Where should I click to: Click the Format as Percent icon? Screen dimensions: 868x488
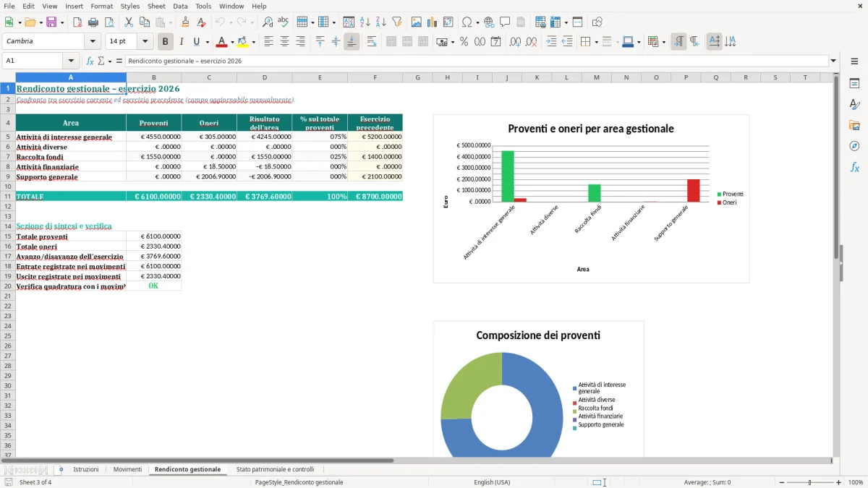(464, 42)
